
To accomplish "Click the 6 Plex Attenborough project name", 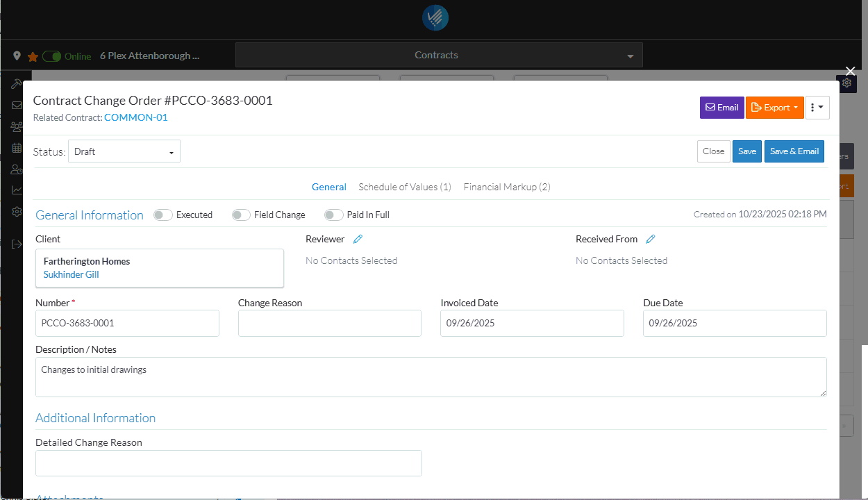I will (149, 56).
